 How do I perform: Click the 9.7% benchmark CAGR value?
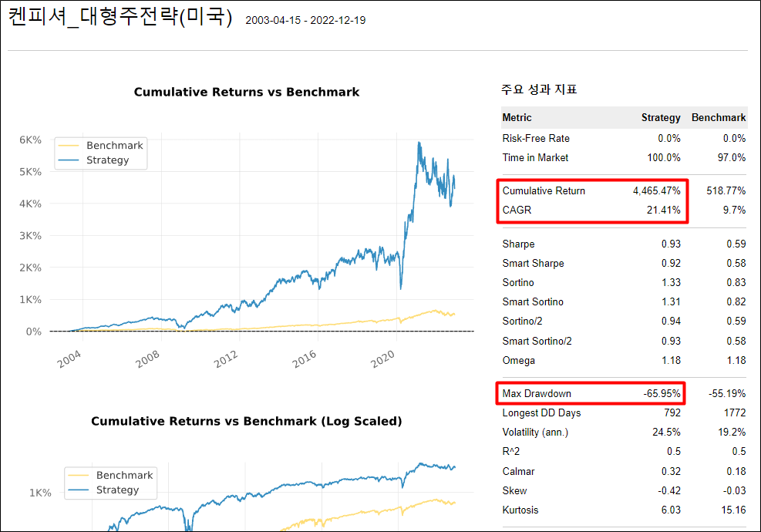pos(734,210)
